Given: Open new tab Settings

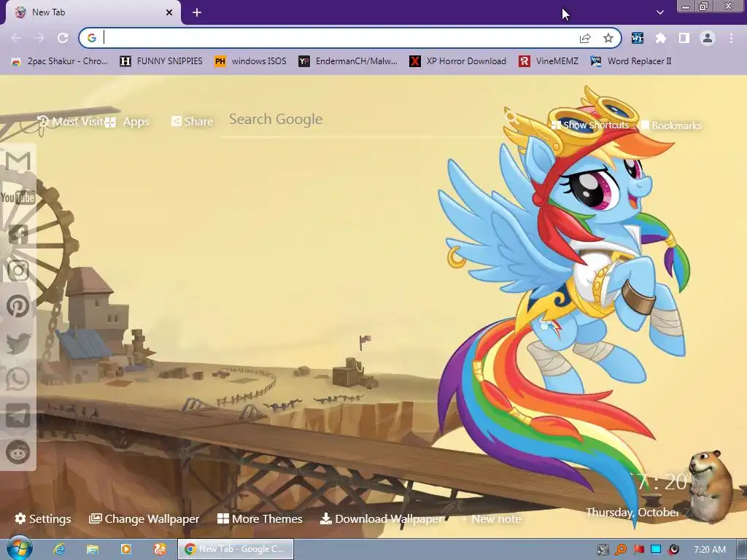Looking at the screenshot, I should coord(43,518).
